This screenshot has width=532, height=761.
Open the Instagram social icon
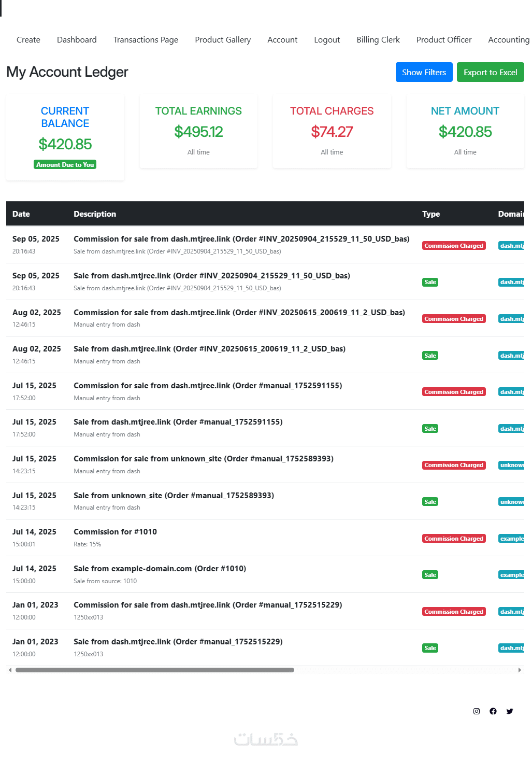[x=477, y=711]
